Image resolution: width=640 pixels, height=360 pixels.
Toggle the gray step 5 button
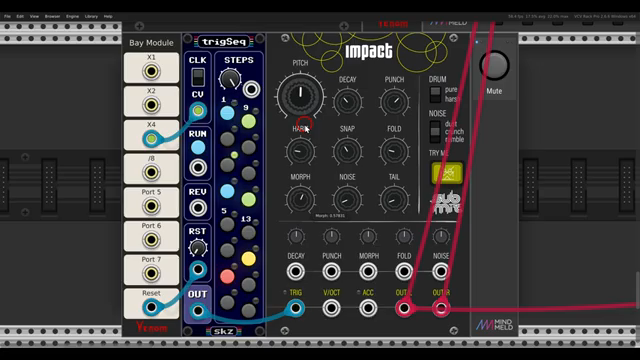pos(227,224)
